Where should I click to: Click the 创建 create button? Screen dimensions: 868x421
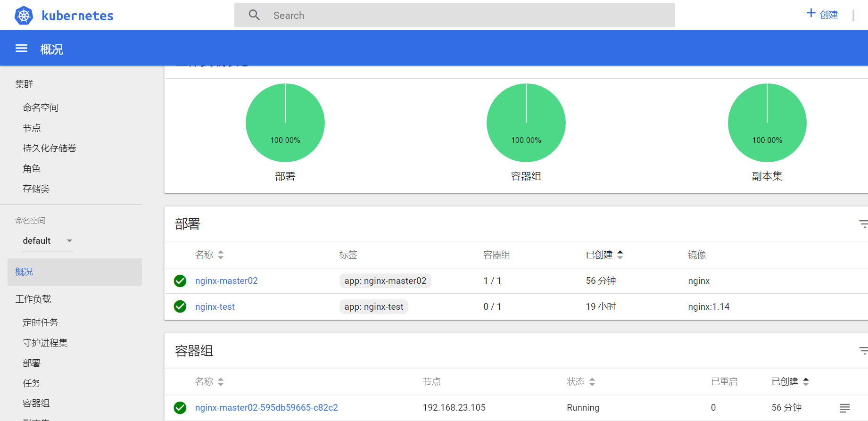click(x=828, y=15)
